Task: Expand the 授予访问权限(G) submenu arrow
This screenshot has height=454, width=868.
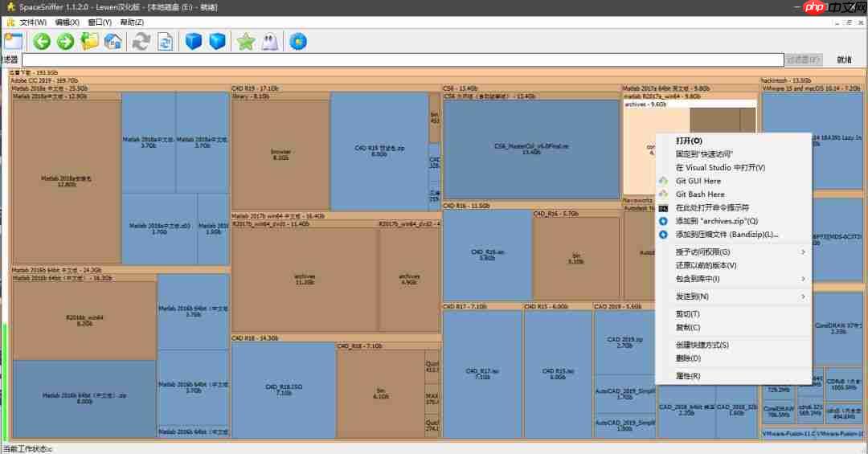Action: click(x=803, y=252)
